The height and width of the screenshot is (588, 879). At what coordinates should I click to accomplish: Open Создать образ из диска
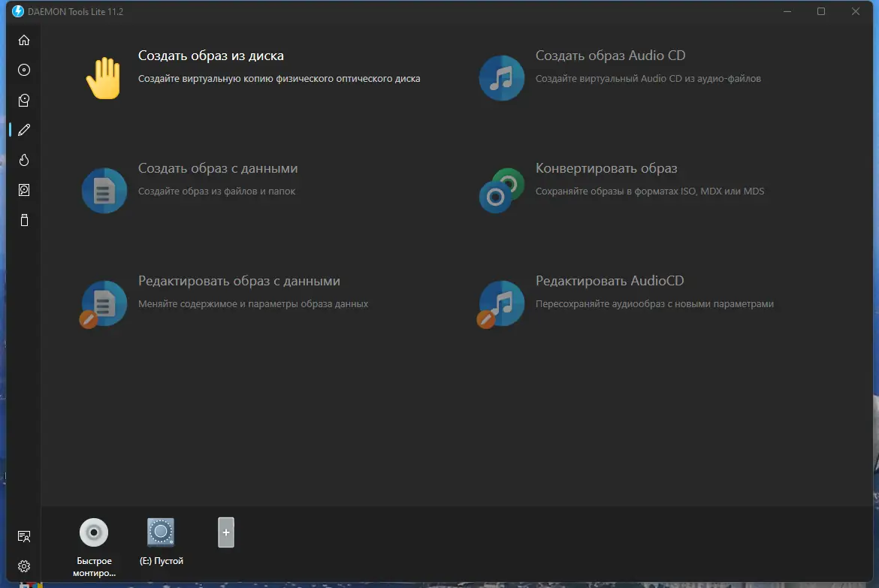coord(211,56)
